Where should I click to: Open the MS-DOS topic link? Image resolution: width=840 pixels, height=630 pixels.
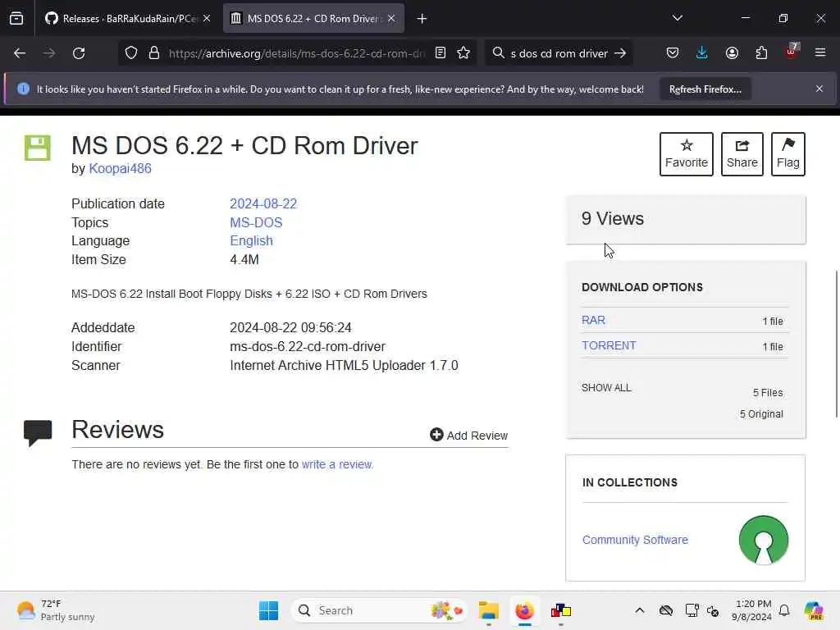tap(256, 222)
